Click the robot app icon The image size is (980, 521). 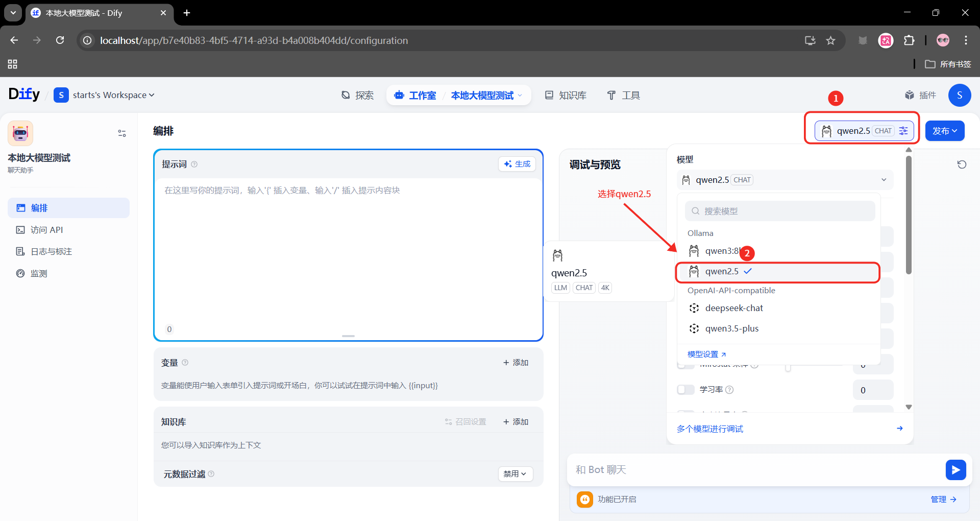coord(20,133)
